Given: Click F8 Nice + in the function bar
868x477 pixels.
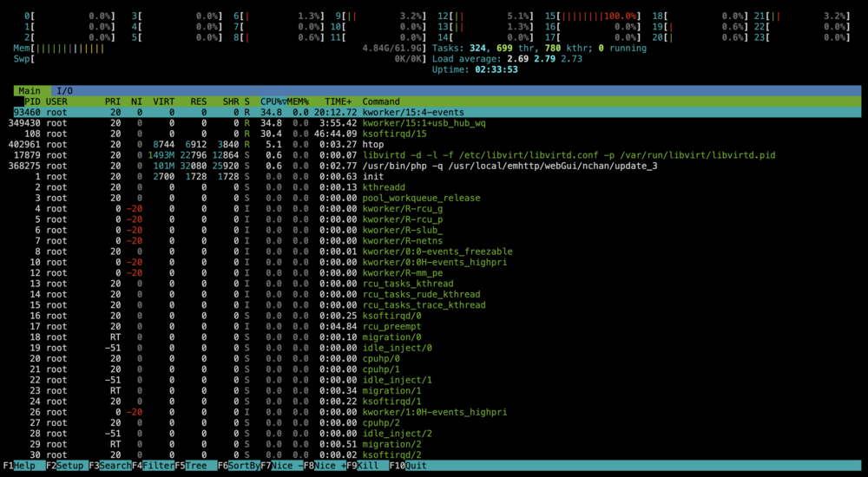Looking at the screenshot, I should (x=325, y=466).
